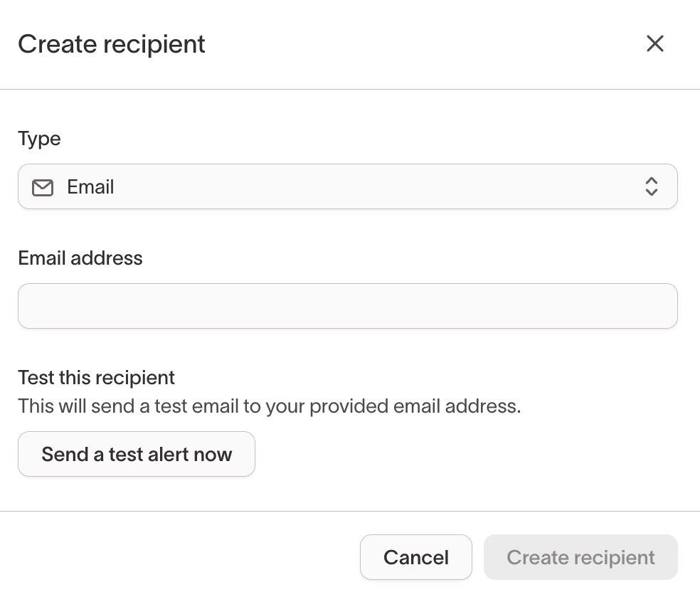Click the Email address label

[80, 258]
